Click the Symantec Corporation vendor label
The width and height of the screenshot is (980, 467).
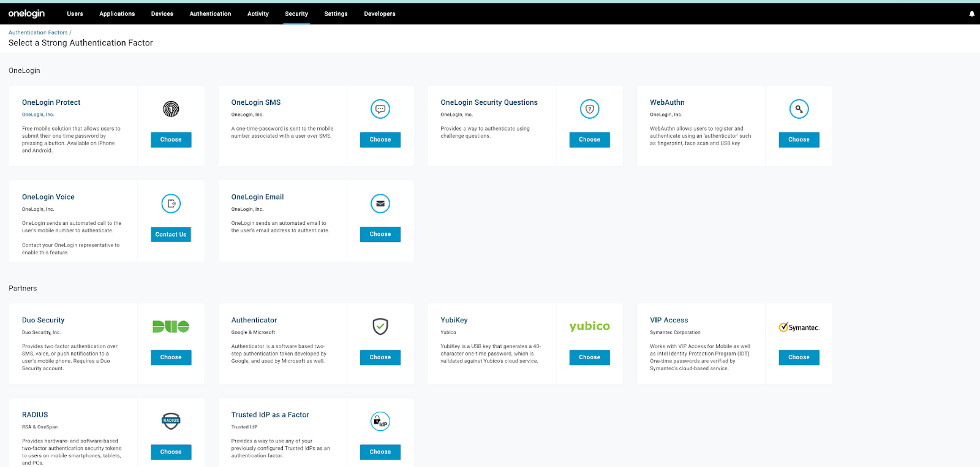click(x=675, y=332)
